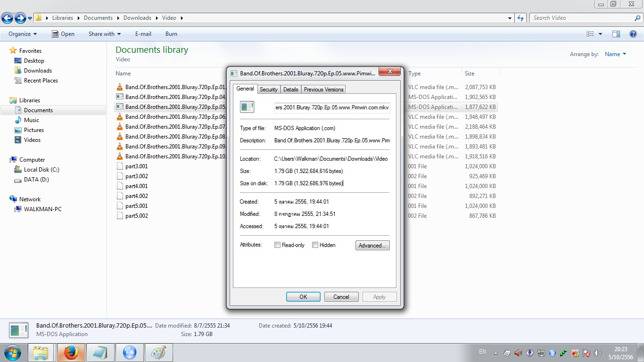The height and width of the screenshot is (362, 644).
Task: Click the blank file icon of part3.001
Action: click(x=120, y=166)
